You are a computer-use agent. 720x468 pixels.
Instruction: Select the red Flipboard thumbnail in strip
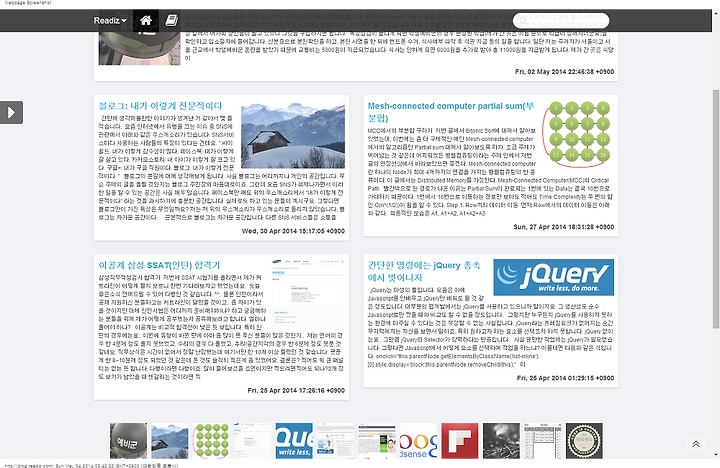tap(460, 441)
